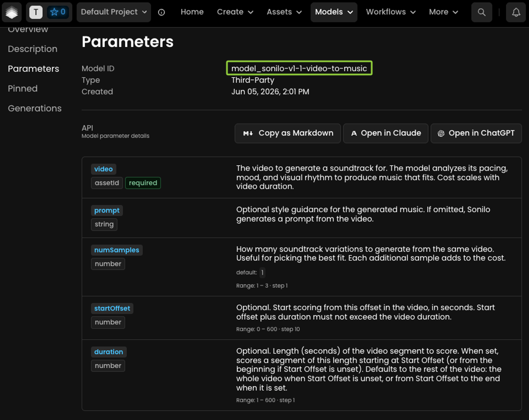The image size is (529, 420).
Task: Expand the Workflows menu
Action: 390,12
